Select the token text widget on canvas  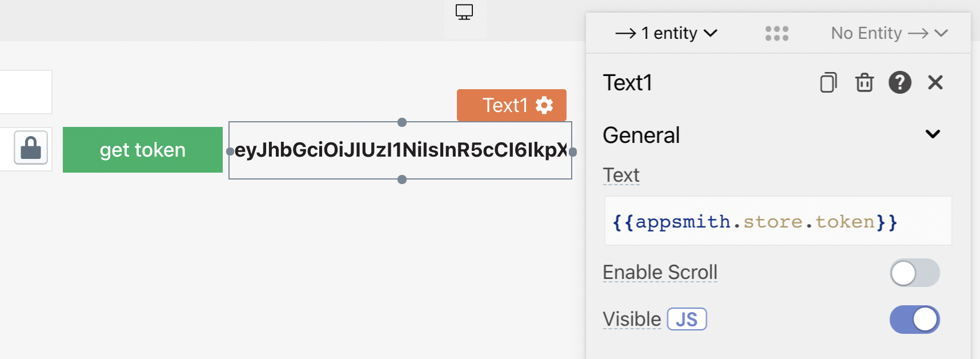pos(400,150)
